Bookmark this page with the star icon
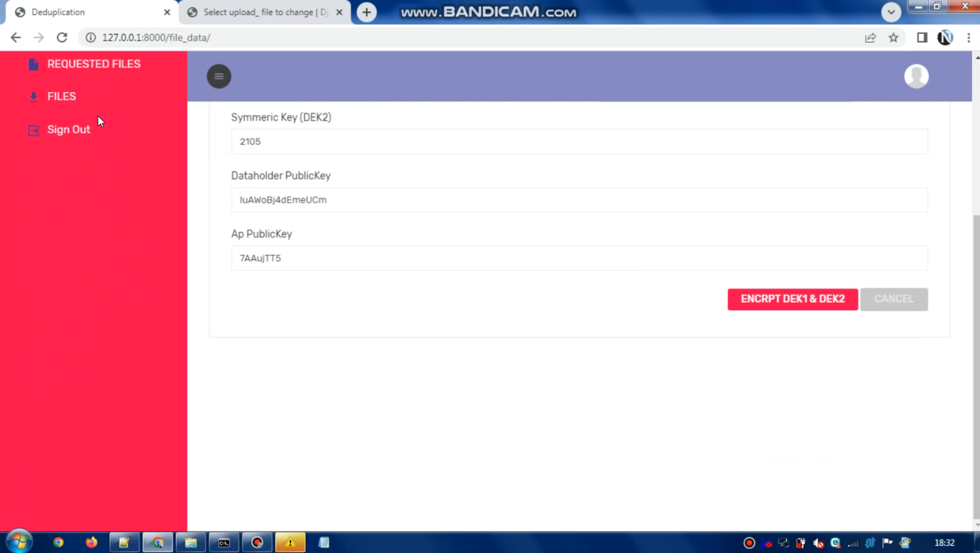 click(x=894, y=38)
